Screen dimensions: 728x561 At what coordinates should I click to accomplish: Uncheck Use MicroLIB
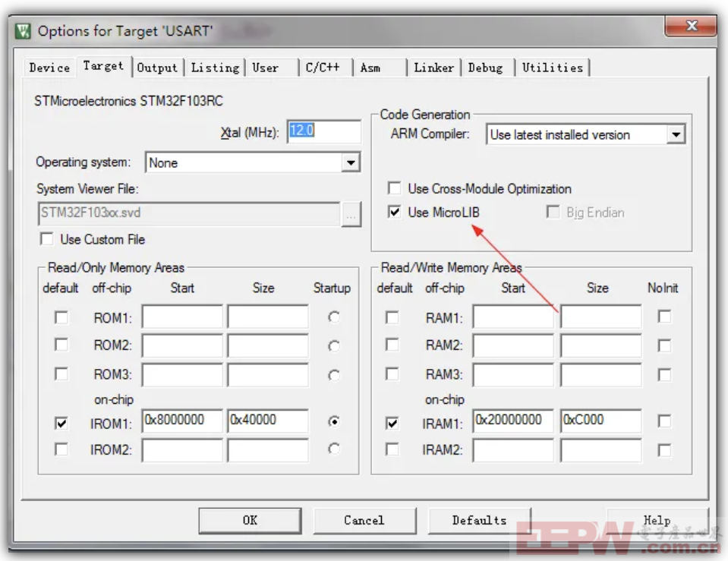[x=394, y=213]
